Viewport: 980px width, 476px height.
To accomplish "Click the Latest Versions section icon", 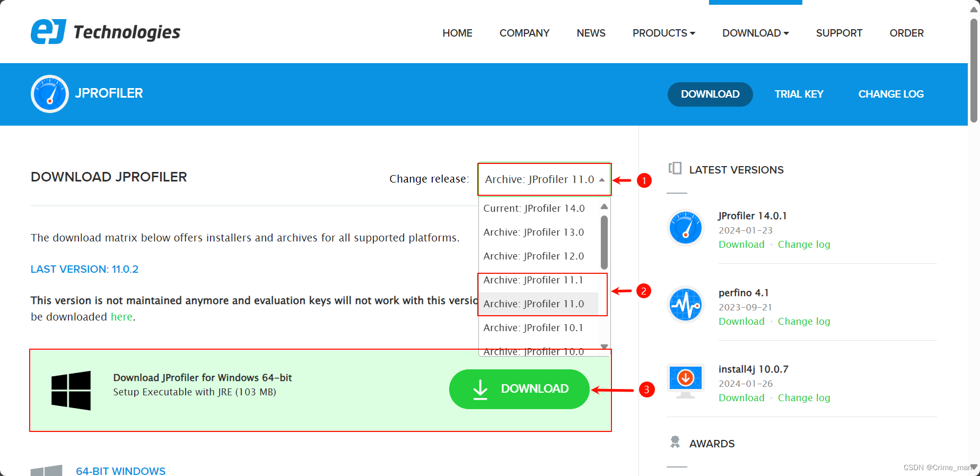I will (x=675, y=169).
